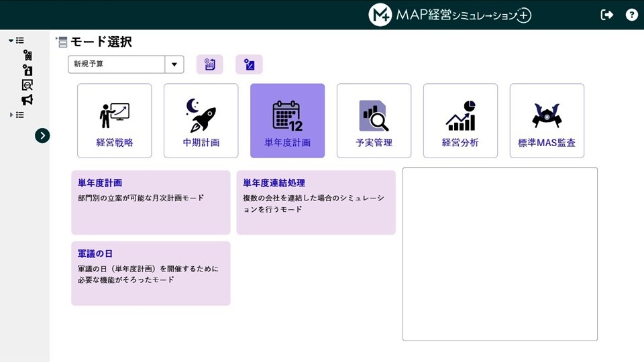Open help via question mark icon
The height and width of the screenshot is (362, 644).
[631, 15]
